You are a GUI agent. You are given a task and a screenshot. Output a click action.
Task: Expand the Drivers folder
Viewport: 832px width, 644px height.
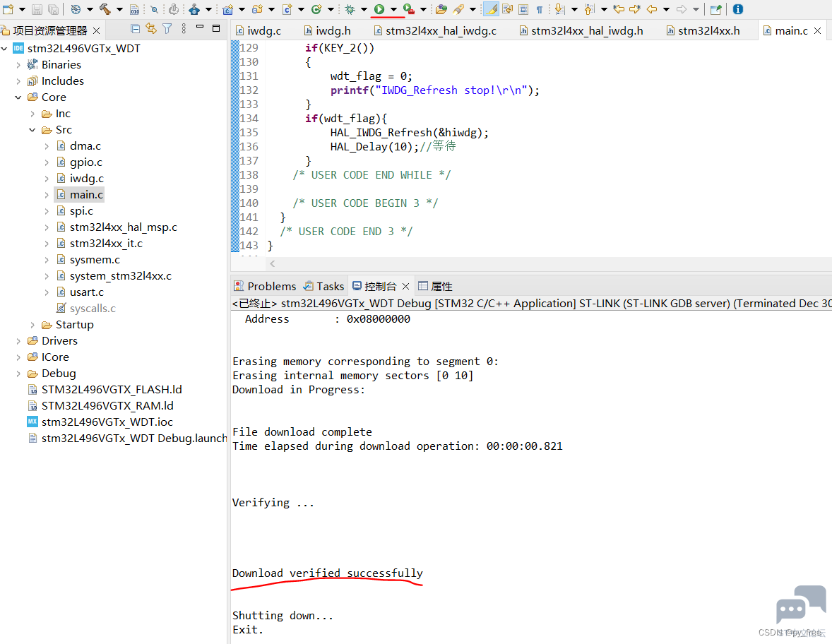coord(18,341)
